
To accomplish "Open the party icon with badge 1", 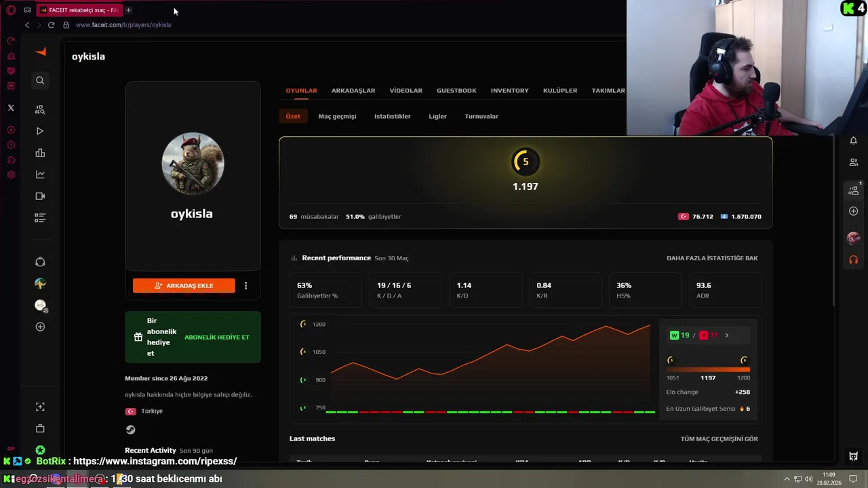I will [854, 190].
